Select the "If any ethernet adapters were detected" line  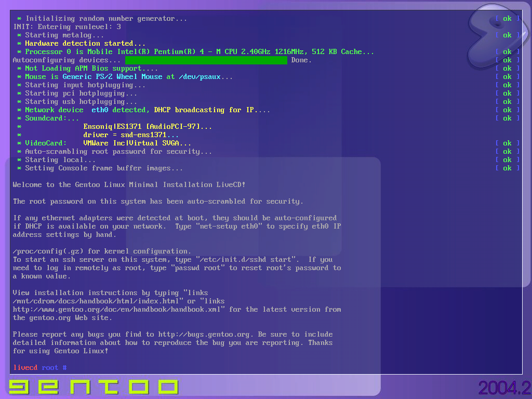pos(175,218)
